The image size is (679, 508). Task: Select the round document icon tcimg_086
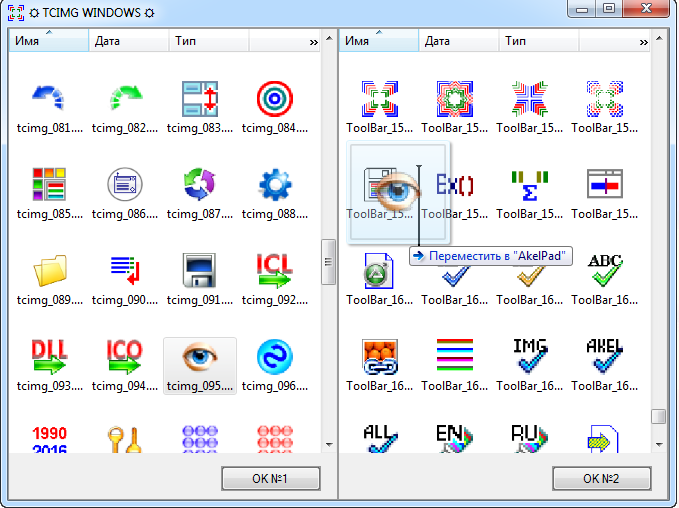pyautogui.click(x=125, y=184)
